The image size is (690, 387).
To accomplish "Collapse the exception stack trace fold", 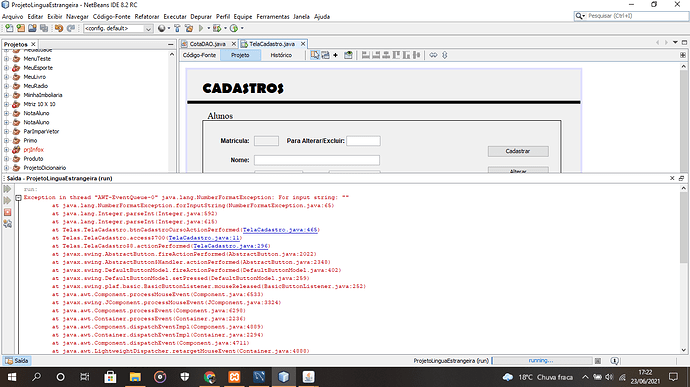I will 18,198.
